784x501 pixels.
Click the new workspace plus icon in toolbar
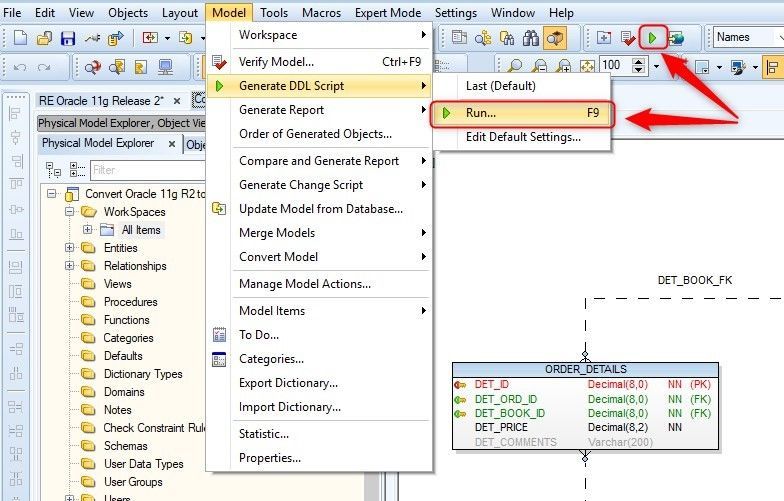click(x=604, y=38)
